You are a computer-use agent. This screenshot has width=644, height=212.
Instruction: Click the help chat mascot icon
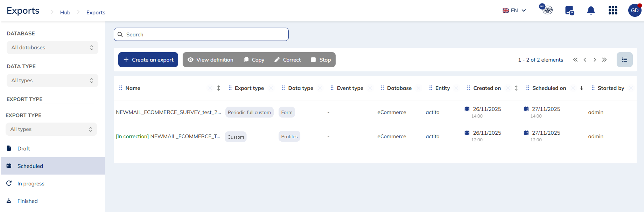tap(547, 10)
